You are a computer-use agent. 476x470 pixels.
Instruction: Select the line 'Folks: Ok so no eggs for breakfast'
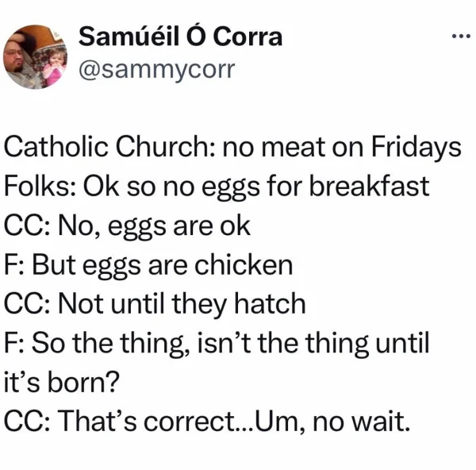pos(217,187)
